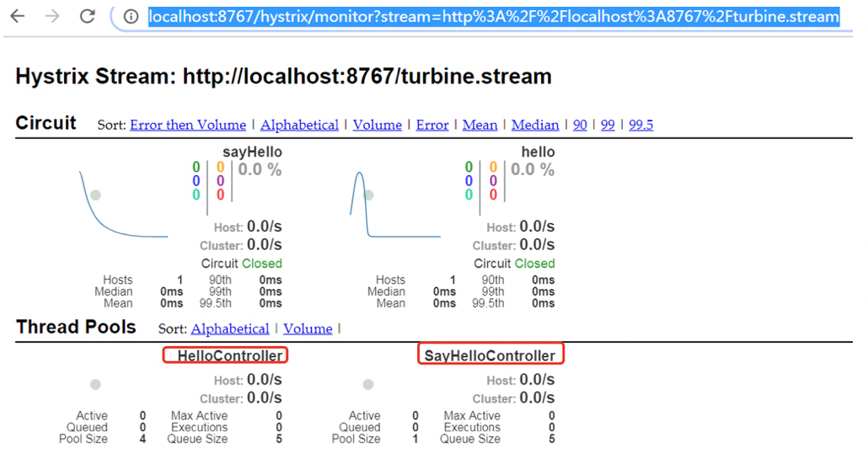Open the site info icon in address bar
The height and width of the screenshot is (453, 868).
[131, 17]
